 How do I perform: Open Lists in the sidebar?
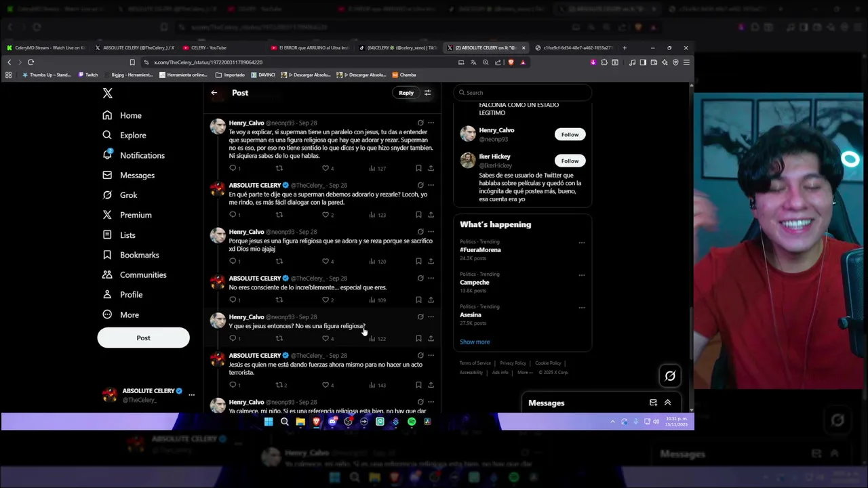[119, 235]
